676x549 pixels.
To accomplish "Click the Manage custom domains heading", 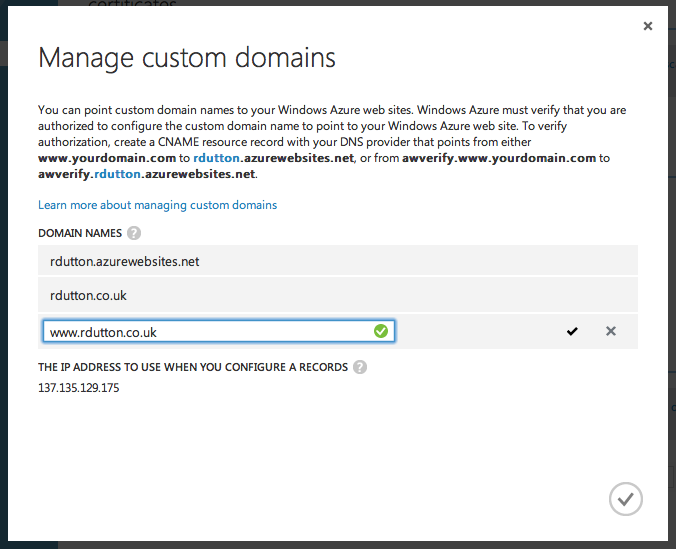I will [187, 58].
